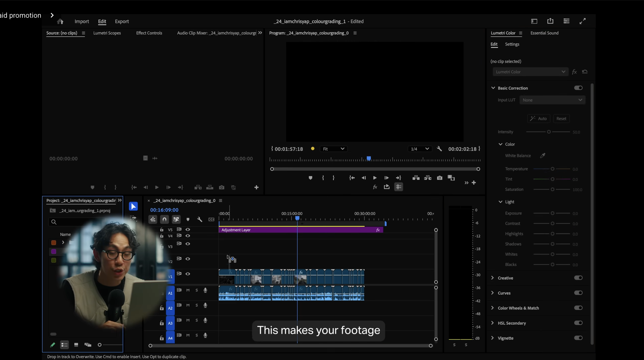644x360 pixels.
Task: Toggle full screen video icon
Action: (x=583, y=21)
